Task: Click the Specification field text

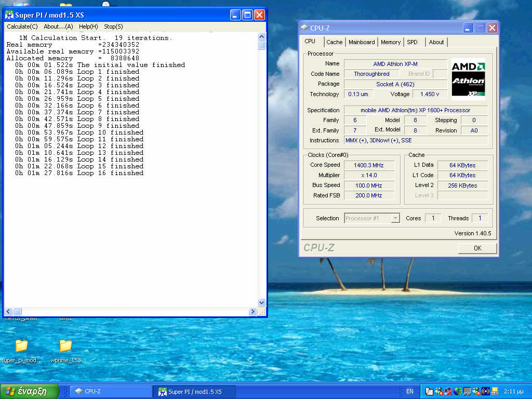Action: tap(415, 110)
